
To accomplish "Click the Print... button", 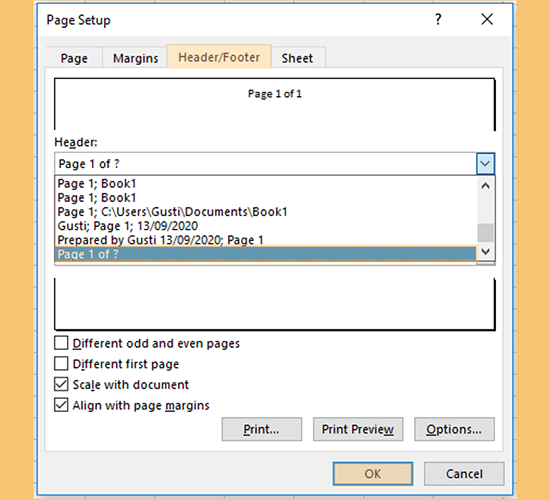I will 262,429.
